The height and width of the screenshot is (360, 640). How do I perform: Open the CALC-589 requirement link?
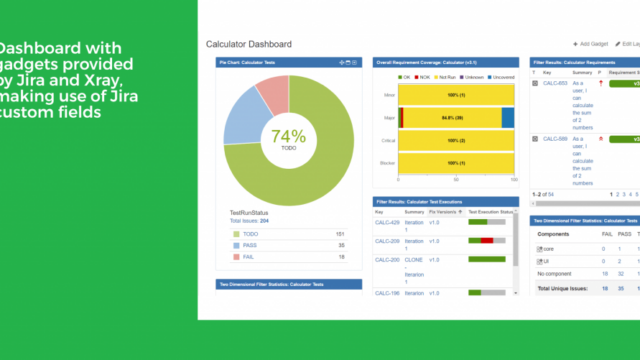click(555, 139)
